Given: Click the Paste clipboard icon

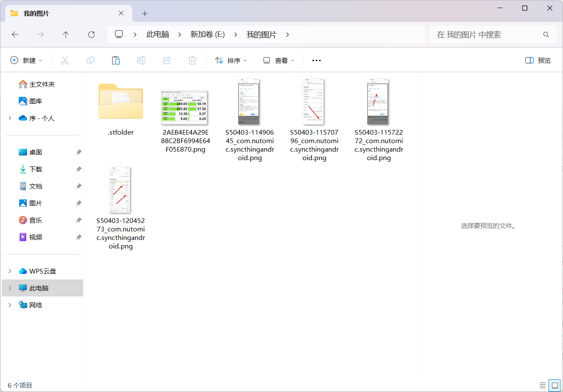Looking at the screenshot, I should (x=116, y=60).
